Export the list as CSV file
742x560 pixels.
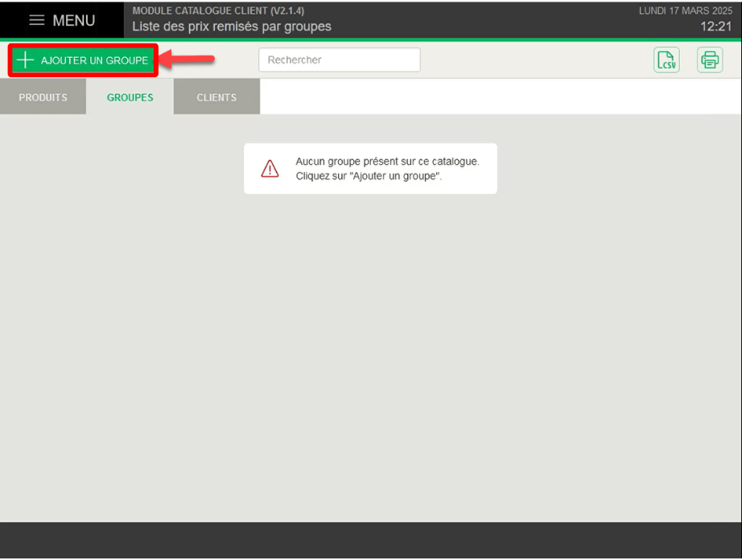(x=666, y=60)
